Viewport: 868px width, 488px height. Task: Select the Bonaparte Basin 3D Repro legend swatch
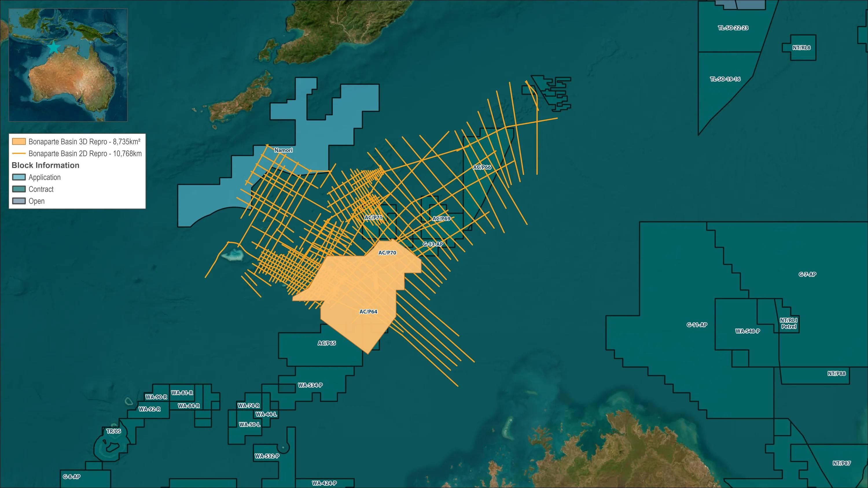19,141
